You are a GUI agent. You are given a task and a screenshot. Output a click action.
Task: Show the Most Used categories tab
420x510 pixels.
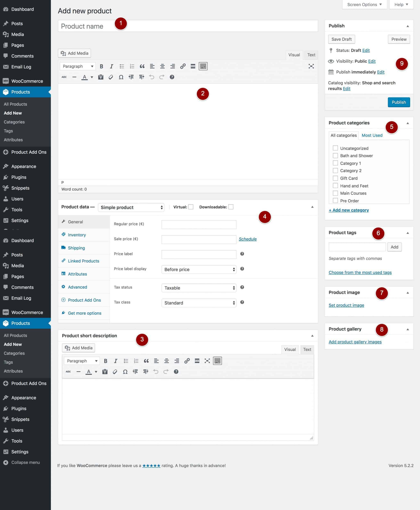[x=372, y=135]
